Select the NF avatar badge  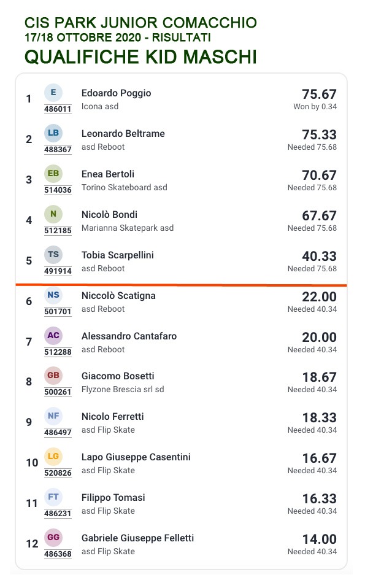click(x=53, y=416)
